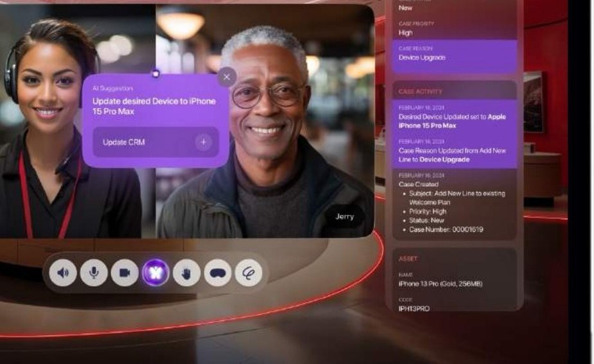
Task: Select the Subject: Add New Line bullet
Action: click(457, 198)
